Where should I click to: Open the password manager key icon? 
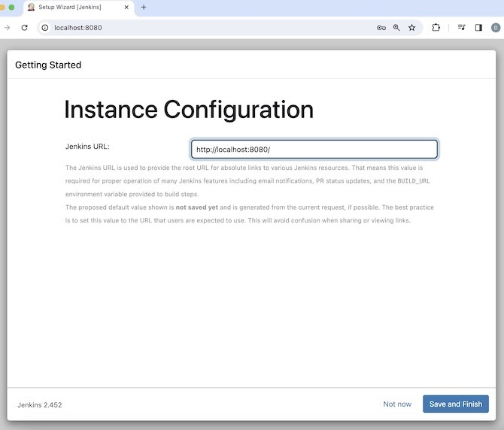(x=381, y=28)
